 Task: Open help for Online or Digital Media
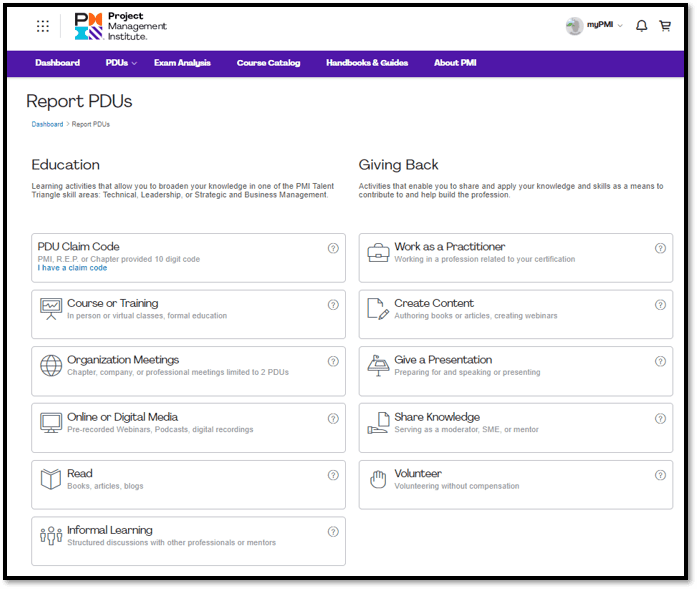pyautogui.click(x=333, y=418)
